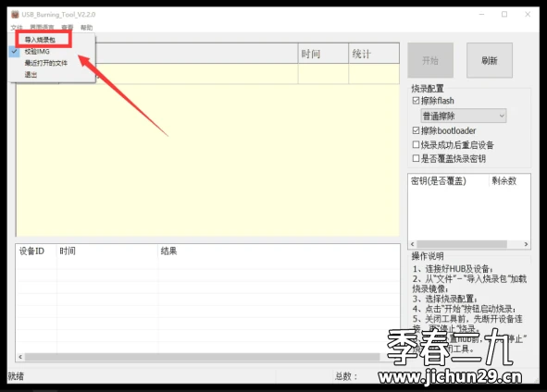This screenshot has height=392, width=547.
Task: Click the 密钥(是否覆盖) column header
Action: point(449,181)
